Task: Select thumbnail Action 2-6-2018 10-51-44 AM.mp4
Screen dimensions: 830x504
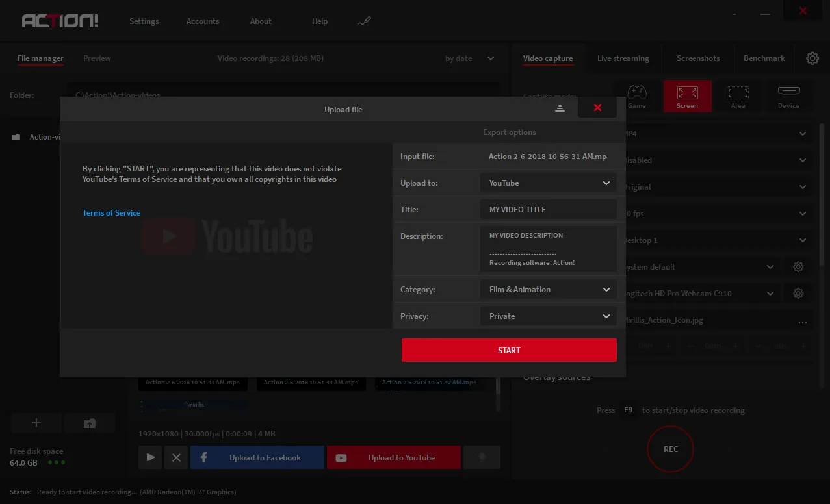Action: click(311, 383)
